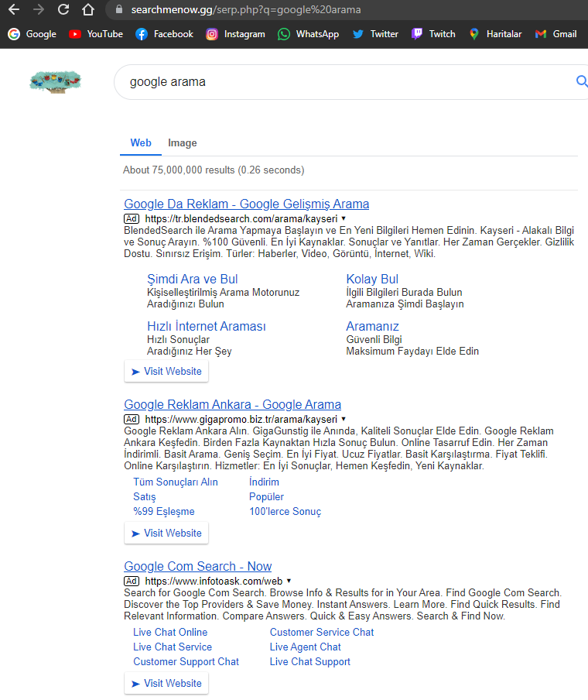Open 'Google Da Reklam - Google Gelişmiş Arama' result
Image resolution: width=588 pixels, height=700 pixels.
(246, 204)
